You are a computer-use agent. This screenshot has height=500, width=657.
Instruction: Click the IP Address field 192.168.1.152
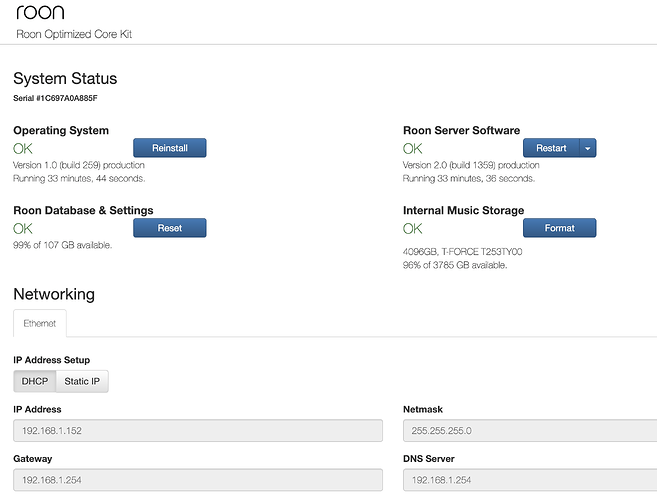(197, 430)
